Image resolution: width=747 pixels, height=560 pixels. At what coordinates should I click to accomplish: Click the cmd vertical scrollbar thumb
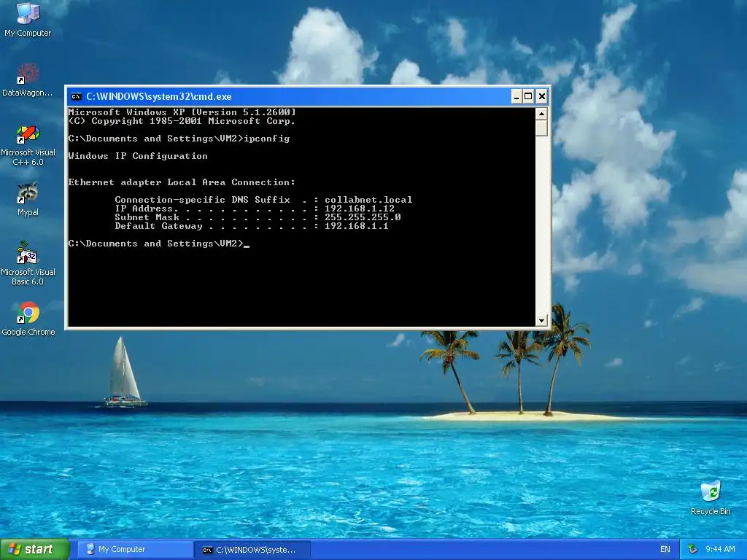tap(541, 128)
